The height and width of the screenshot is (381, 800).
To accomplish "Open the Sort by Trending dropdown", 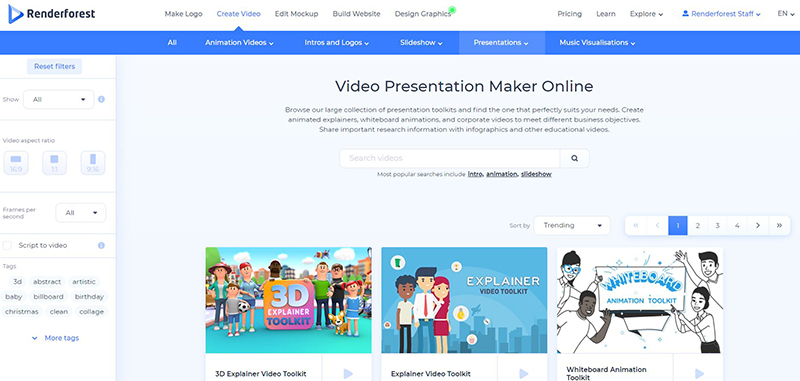I will [x=572, y=225].
